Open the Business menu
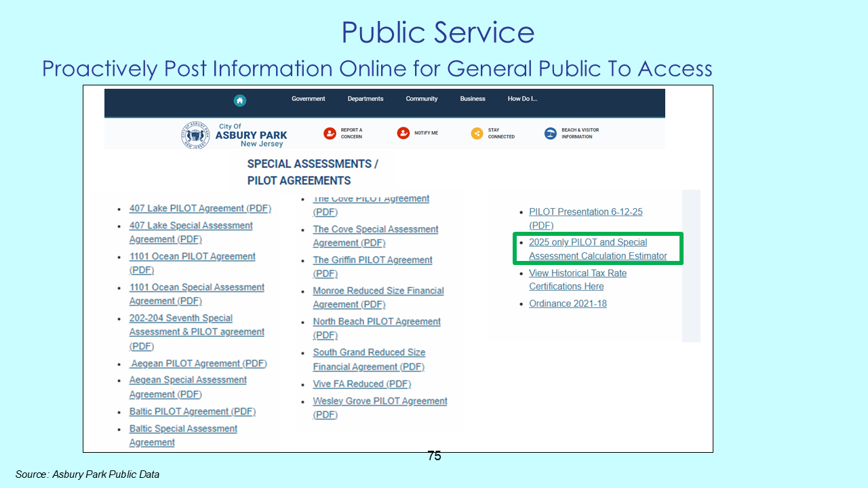Image resolution: width=868 pixels, height=488 pixels. [473, 99]
